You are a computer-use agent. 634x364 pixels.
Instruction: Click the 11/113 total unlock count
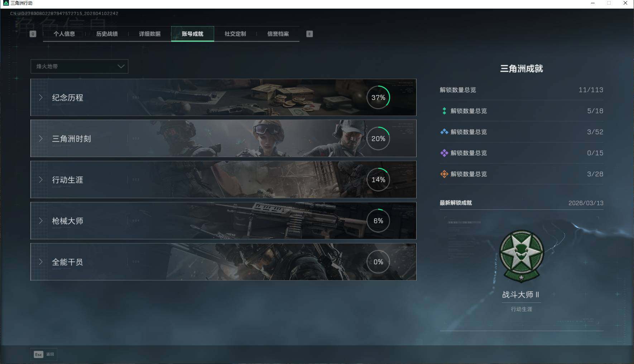(591, 90)
